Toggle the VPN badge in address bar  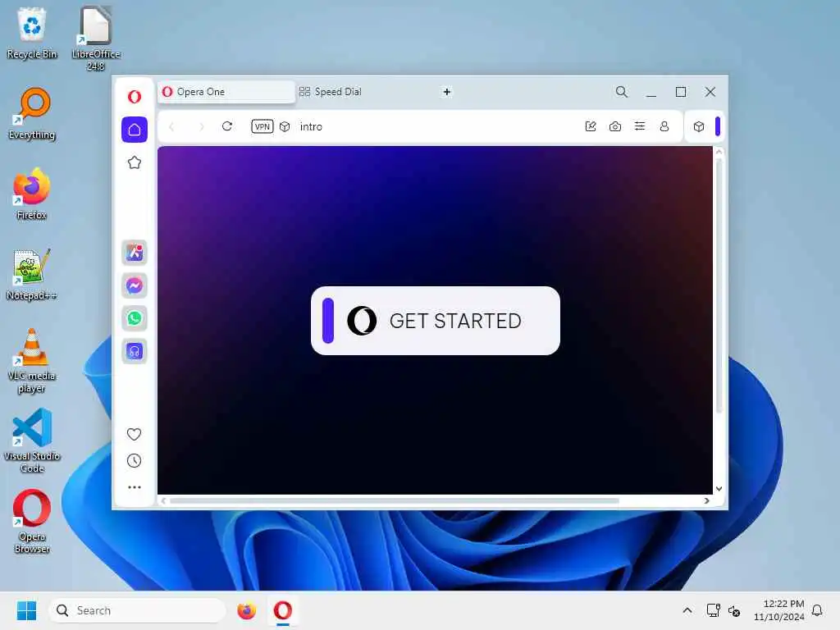click(262, 126)
